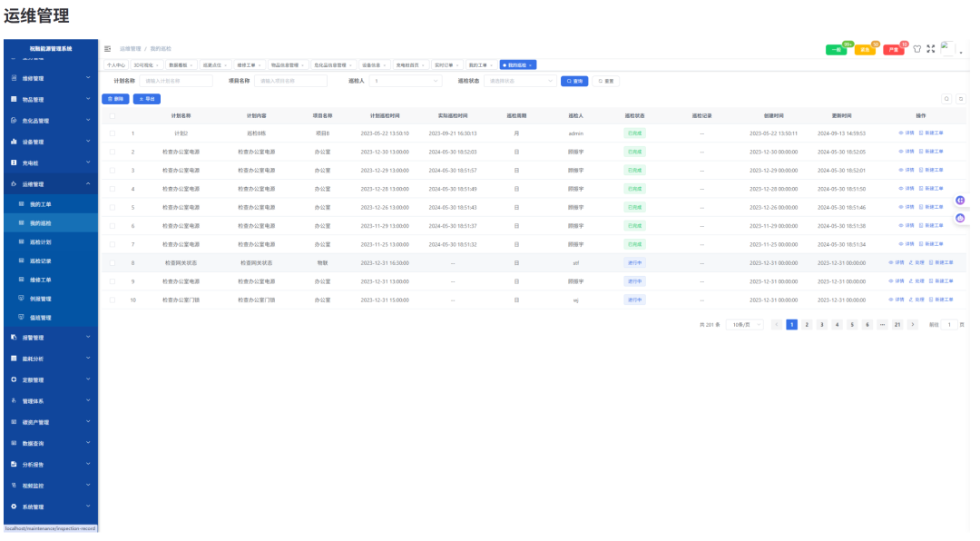The width and height of the screenshot is (980, 541).
Task: Refresh table using the icon above 操作 column
Action: (961, 99)
